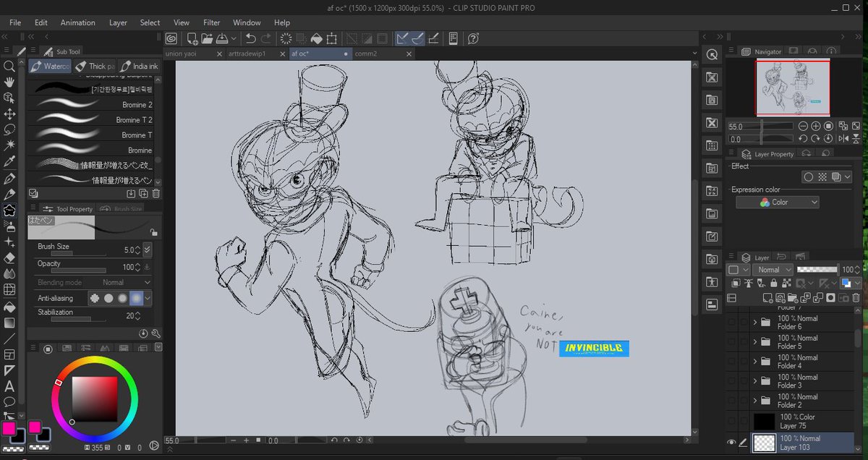
Task: Open anti-aliasing options dropdown arrow
Action: pyautogui.click(x=148, y=297)
